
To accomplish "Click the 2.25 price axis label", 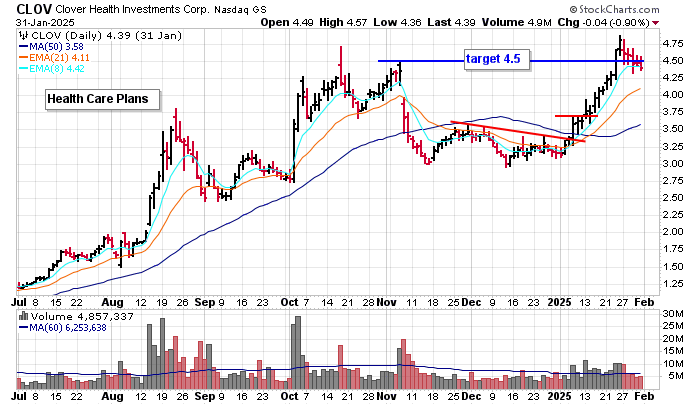I will [x=673, y=215].
